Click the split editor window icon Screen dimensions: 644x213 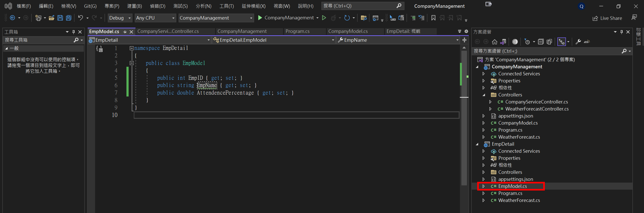(x=464, y=40)
